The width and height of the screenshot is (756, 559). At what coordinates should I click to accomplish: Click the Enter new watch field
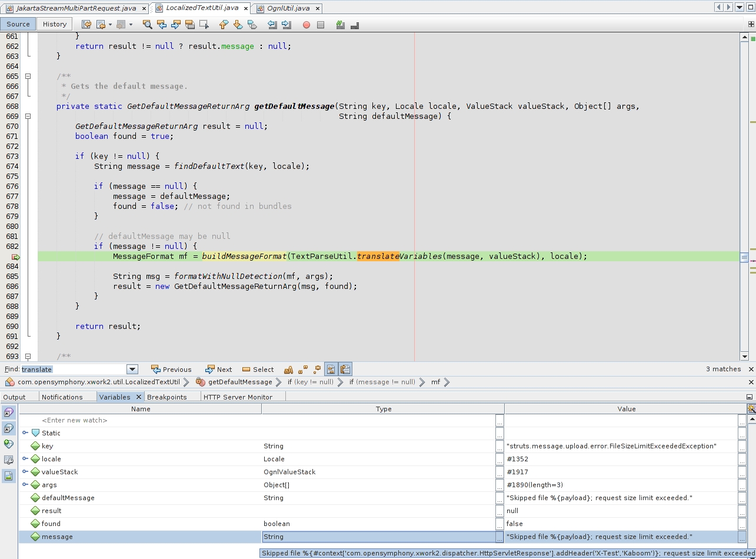point(74,420)
